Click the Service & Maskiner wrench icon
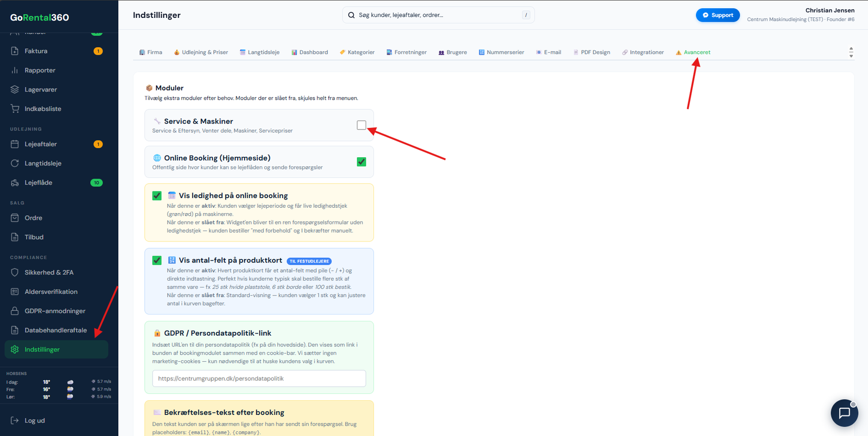The image size is (868, 436). tap(157, 121)
